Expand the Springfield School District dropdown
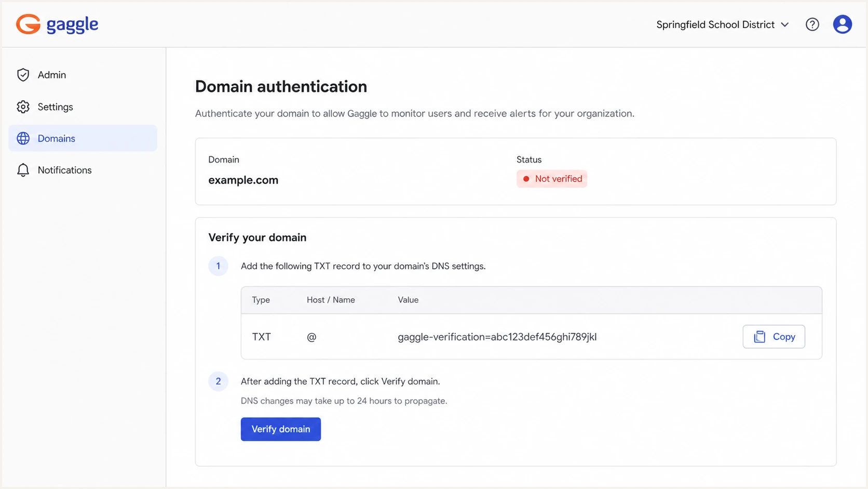Screen dimensions: 868x489 (x=723, y=24)
